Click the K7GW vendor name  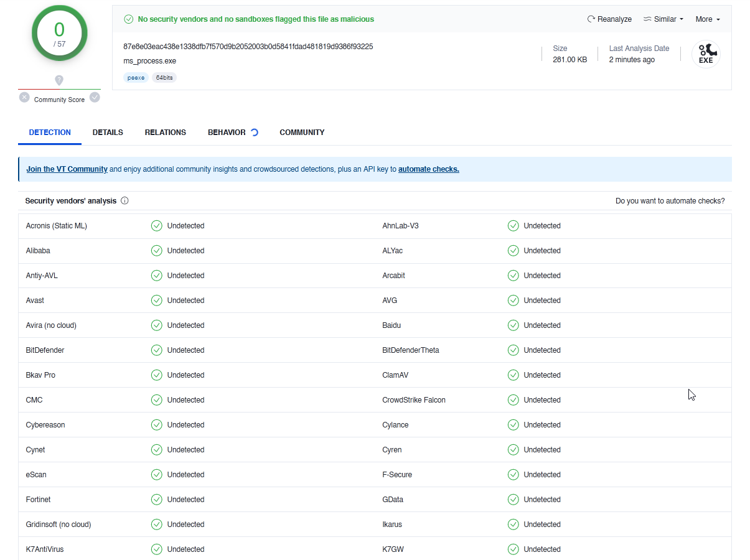coord(393,549)
